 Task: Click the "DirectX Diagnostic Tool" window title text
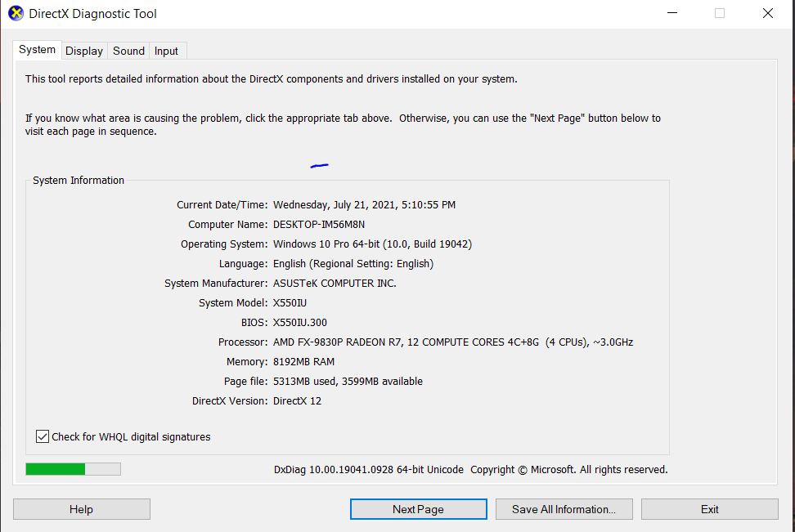92,14
